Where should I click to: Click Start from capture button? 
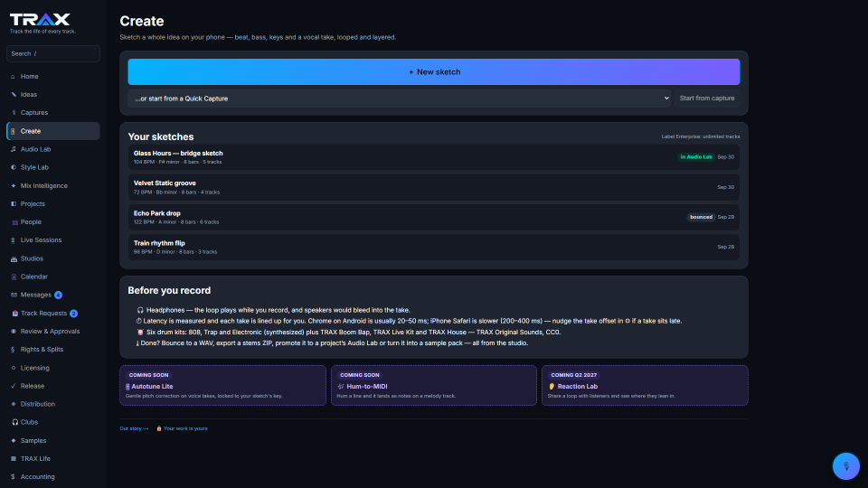707,99
